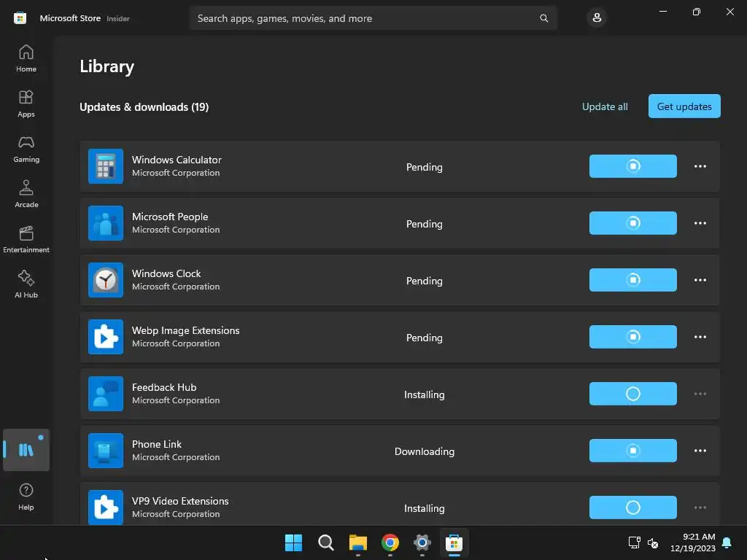The height and width of the screenshot is (560, 747).
Task: Stop the Windows Clock pending update
Action: tap(632, 280)
